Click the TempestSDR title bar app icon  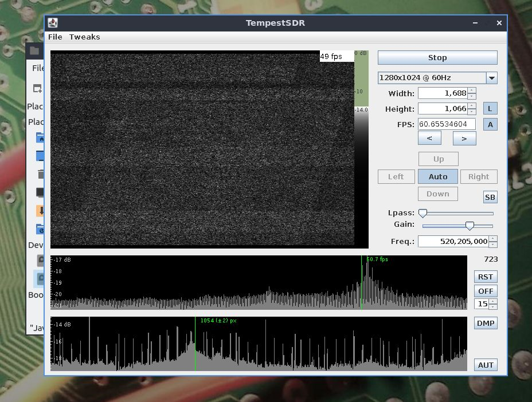coord(53,23)
